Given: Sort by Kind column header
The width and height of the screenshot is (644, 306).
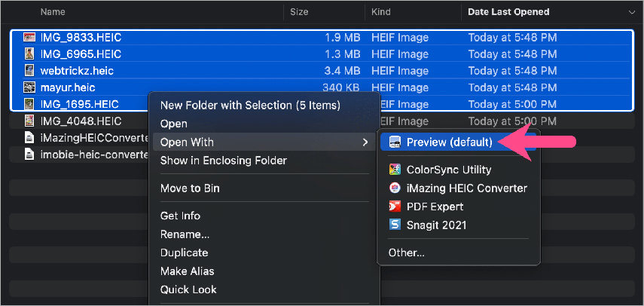Looking at the screenshot, I should coord(380,12).
